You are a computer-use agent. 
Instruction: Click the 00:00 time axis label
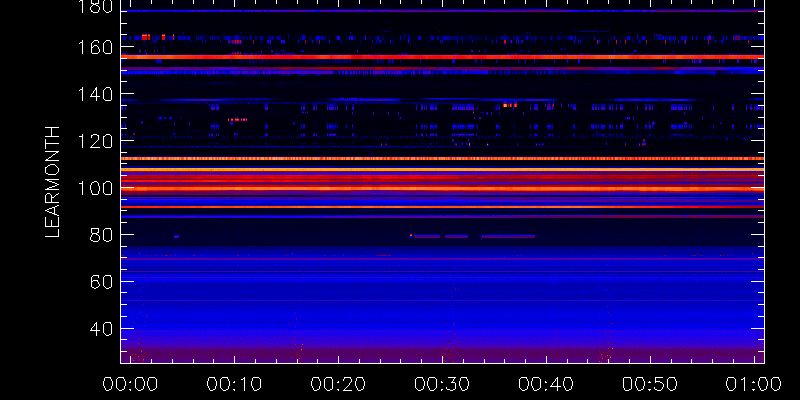pyautogui.click(x=130, y=384)
